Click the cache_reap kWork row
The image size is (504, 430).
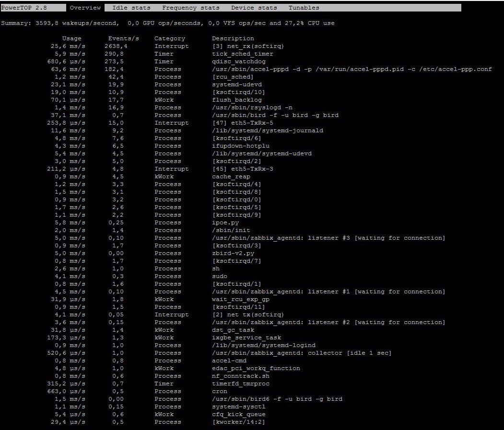tap(152, 177)
